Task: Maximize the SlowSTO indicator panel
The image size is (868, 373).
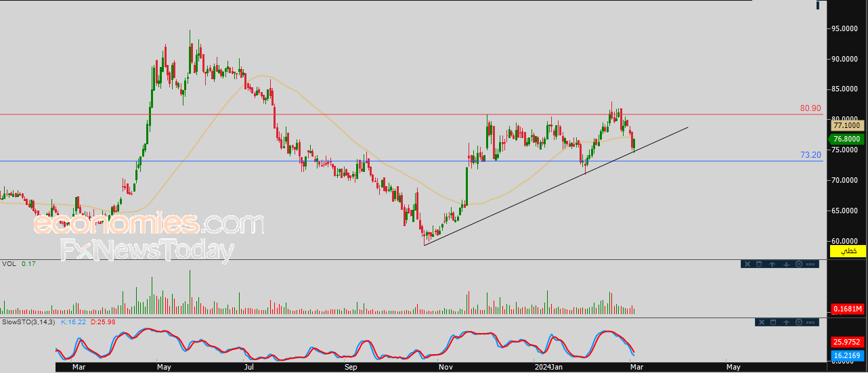Action: tap(773, 322)
